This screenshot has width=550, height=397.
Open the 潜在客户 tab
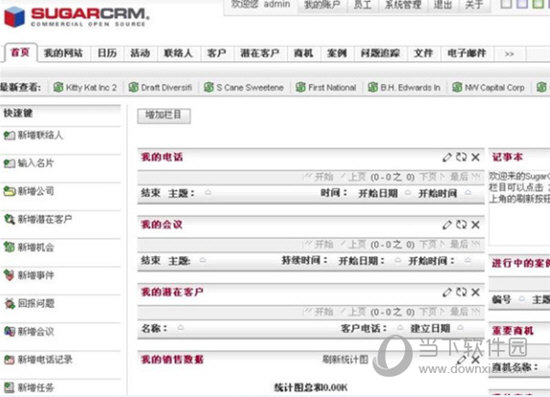click(x=260, y=53)
